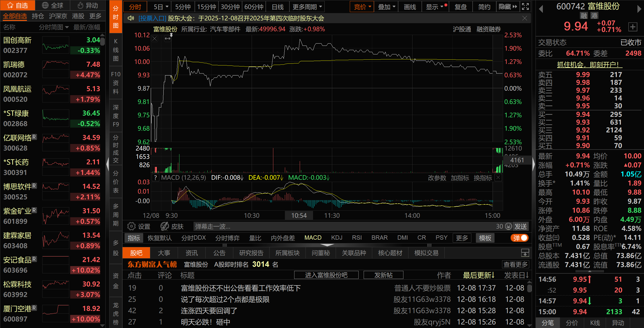Click the emoji smiley icon
The image size is (644, 328).
click(x=509, y=226)
